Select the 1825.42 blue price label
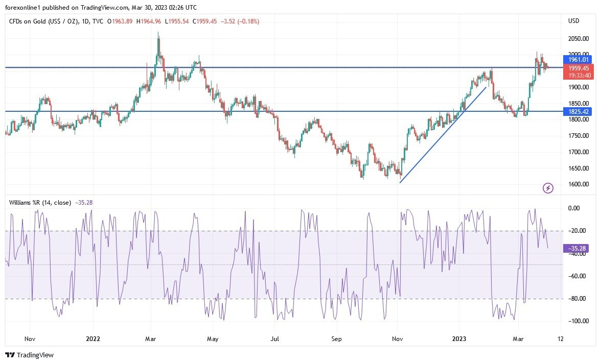The width and height of the screenshot is (601, 364). coord(577,111)
